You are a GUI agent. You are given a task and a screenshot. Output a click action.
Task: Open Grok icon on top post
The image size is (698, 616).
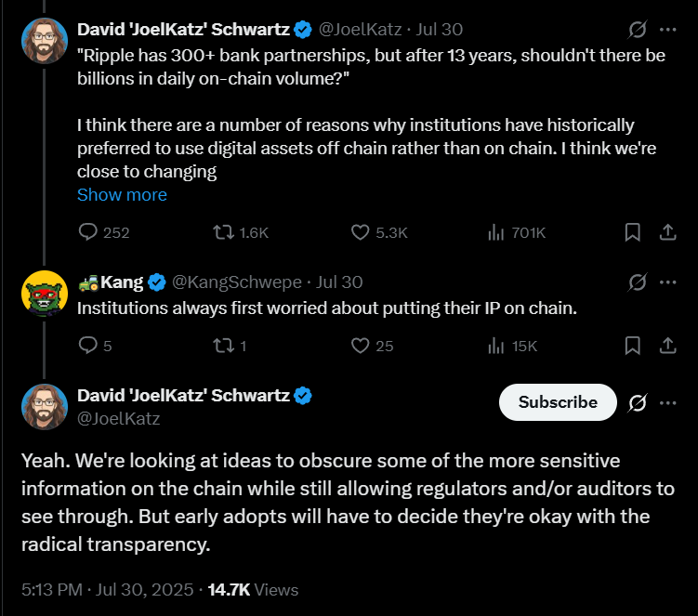tap(638, 30)
